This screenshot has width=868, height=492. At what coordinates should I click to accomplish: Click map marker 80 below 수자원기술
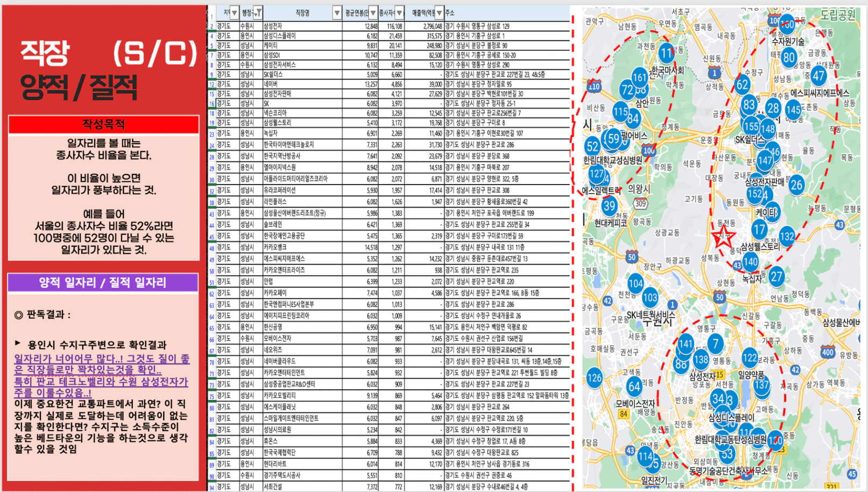pos(789,57)
